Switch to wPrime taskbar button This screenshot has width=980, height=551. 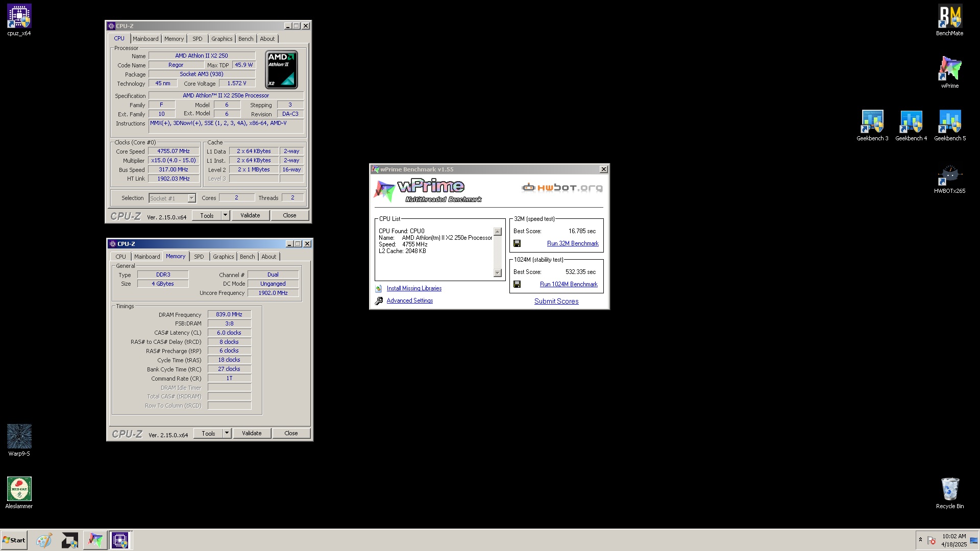click(95, 540)
